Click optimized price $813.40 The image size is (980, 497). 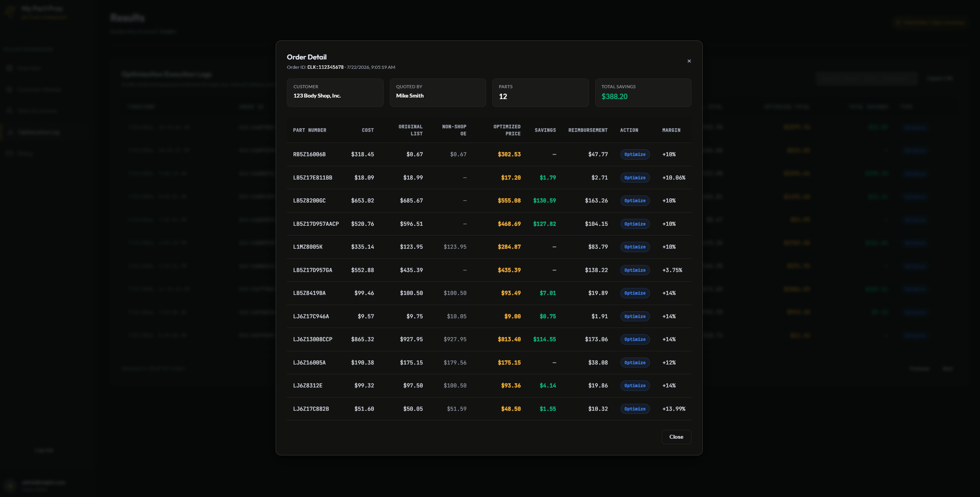[x=509, y=339]
